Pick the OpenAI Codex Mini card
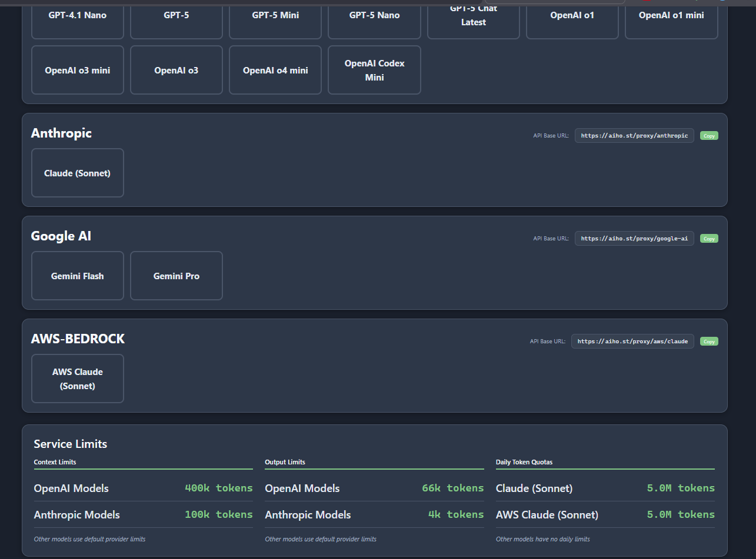This screenshot has height=559, width=756. (x=374, y=70)
